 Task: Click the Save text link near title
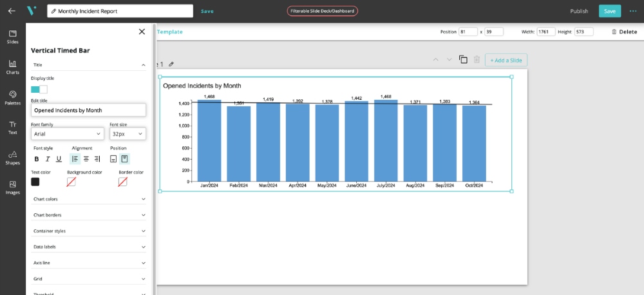(207, 11)
